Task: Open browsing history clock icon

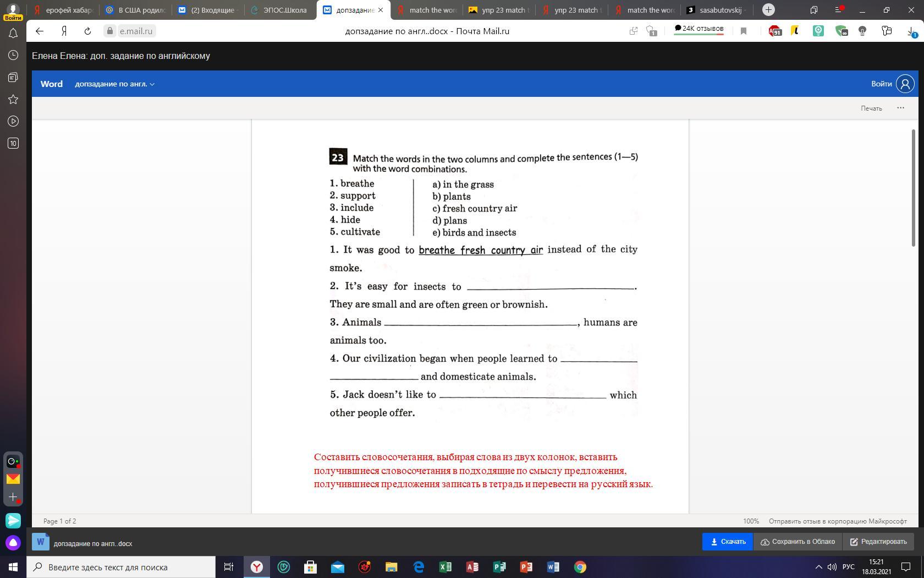Action: pos(13,56)
